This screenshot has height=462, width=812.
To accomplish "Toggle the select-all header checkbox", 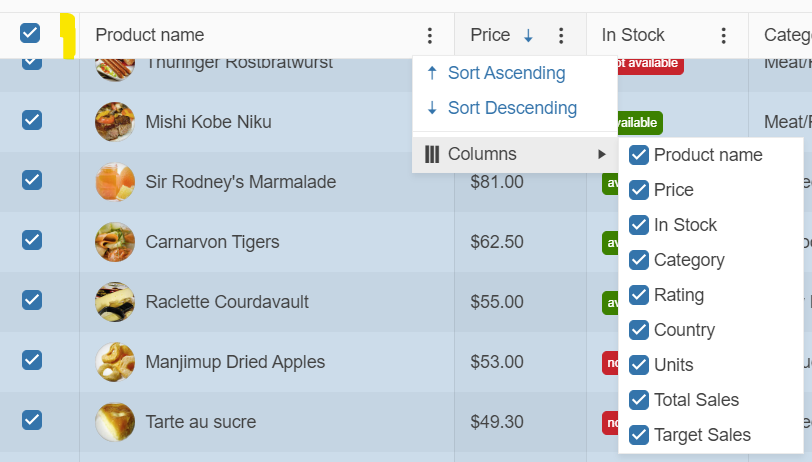I will (30, 34).
